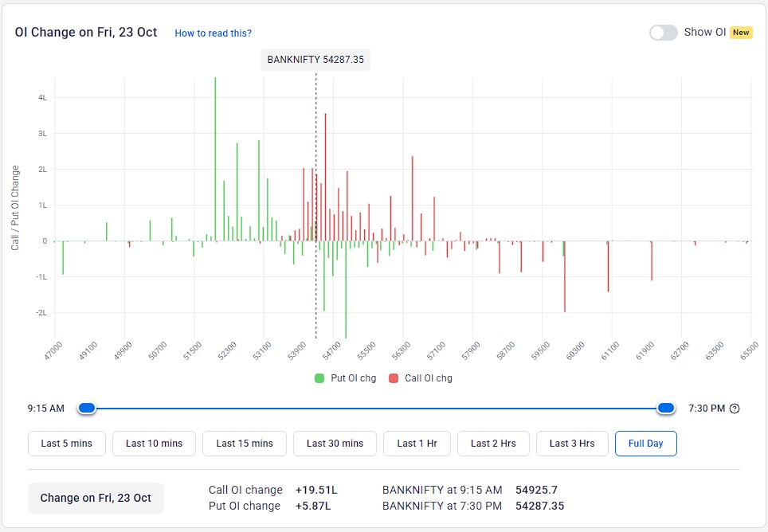Select the Last 5 mins range
This screenshot has height=532, width=768.
(x=67, y=444)
